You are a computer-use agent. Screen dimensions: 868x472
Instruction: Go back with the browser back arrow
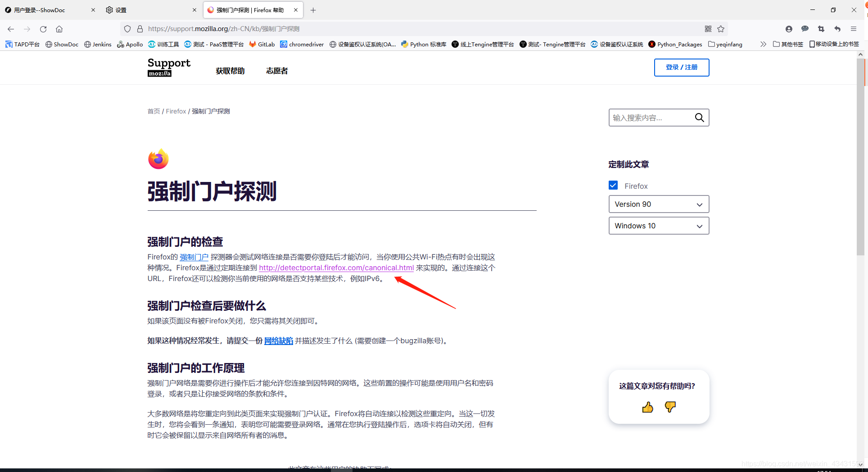click(x=11, y=29)
